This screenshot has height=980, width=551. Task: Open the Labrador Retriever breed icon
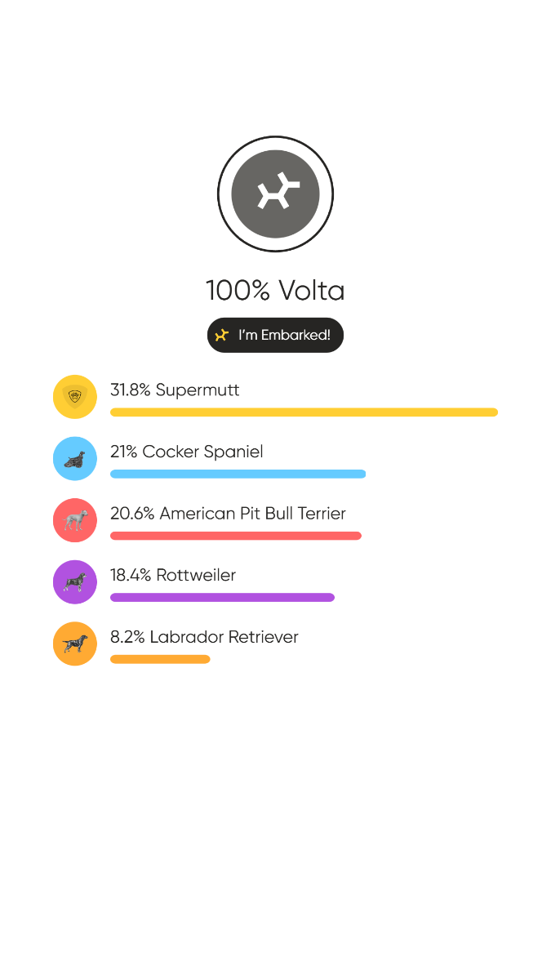74,644
